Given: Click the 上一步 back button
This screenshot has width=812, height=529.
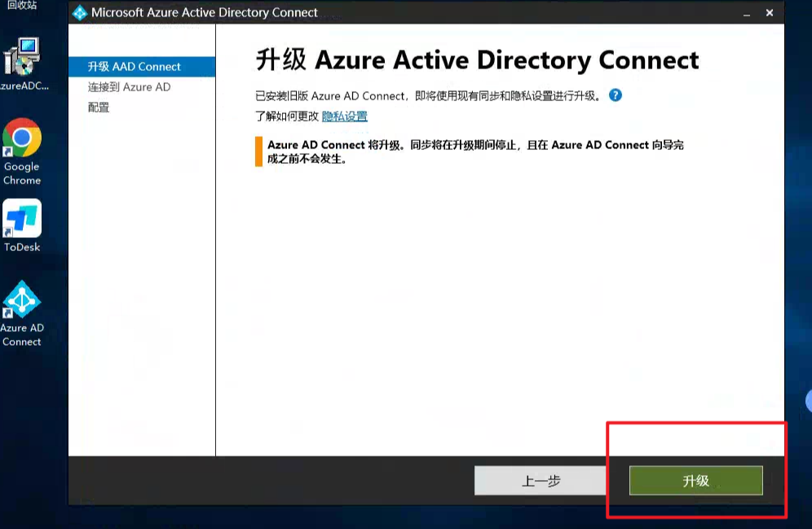Looking at the screenshot, I should pyautogui.click(x=541, y=481).
